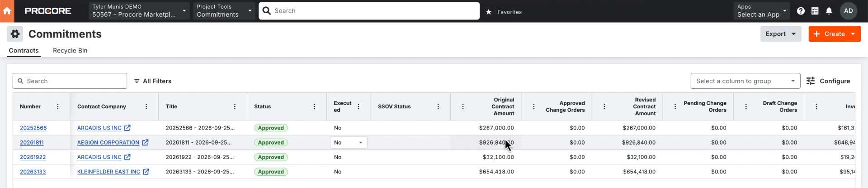Open the help question mark icon
868x188 pixels.
click(801, 11)
